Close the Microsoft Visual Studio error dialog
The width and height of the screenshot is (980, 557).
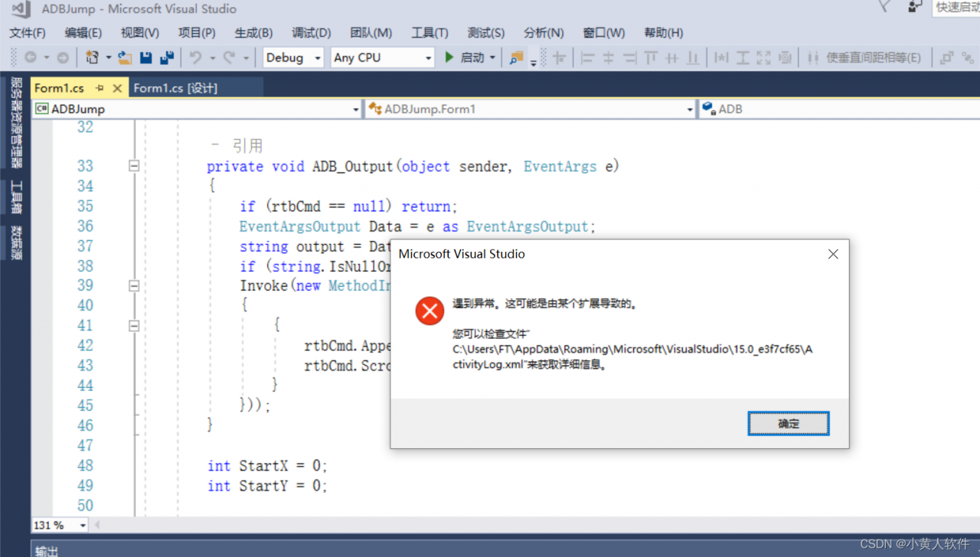[x=833, y=254]
